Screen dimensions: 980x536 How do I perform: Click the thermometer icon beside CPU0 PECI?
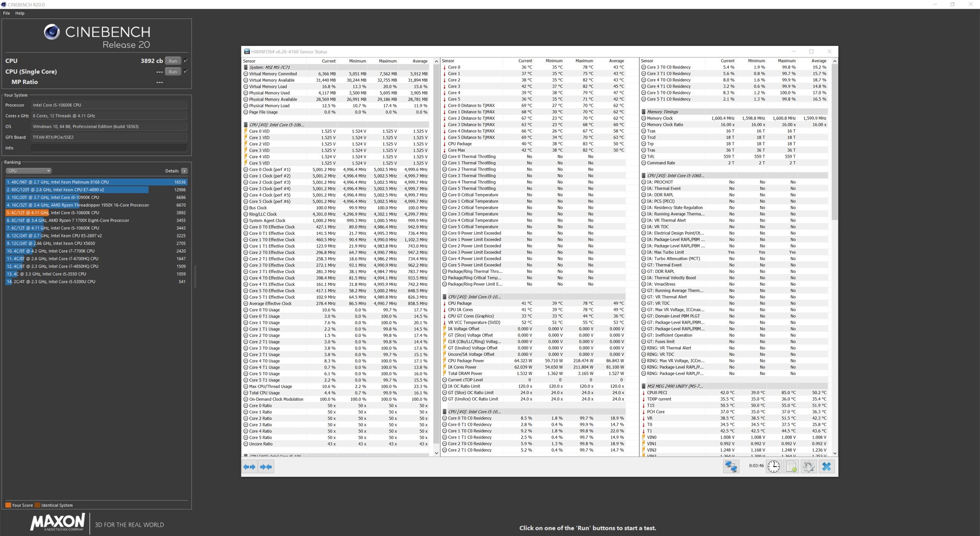pos(644,393)
